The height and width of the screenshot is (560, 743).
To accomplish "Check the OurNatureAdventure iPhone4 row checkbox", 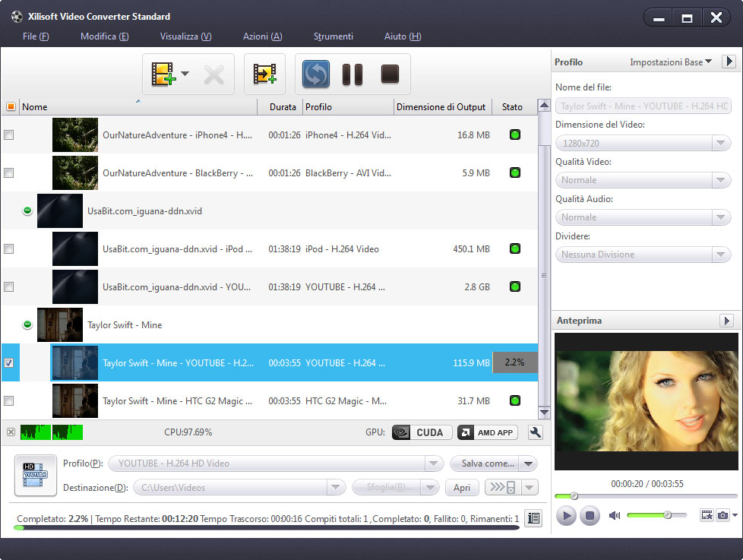I will (x=8, y=135).
